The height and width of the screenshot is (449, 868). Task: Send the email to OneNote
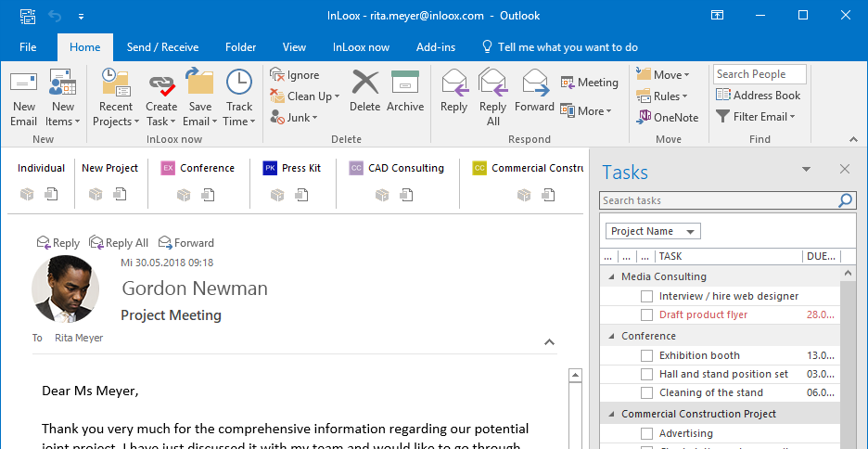point(667,118)
